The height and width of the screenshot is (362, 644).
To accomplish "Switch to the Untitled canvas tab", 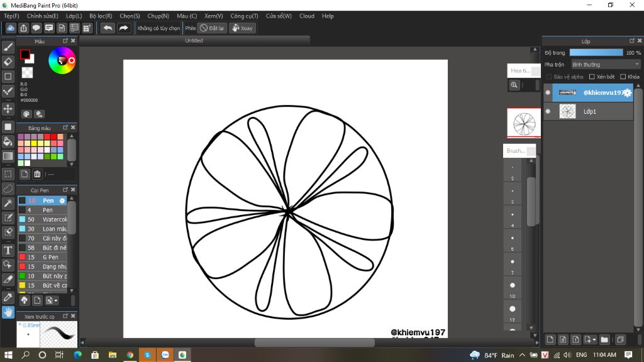I will [194, 41].
